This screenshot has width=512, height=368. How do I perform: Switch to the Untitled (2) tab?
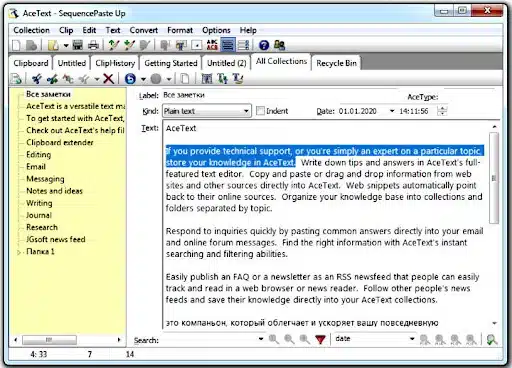226,63
